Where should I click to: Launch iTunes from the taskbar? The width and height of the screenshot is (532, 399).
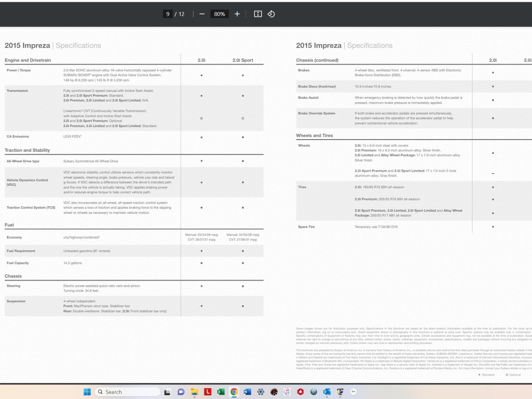click(x=287, y=392)
